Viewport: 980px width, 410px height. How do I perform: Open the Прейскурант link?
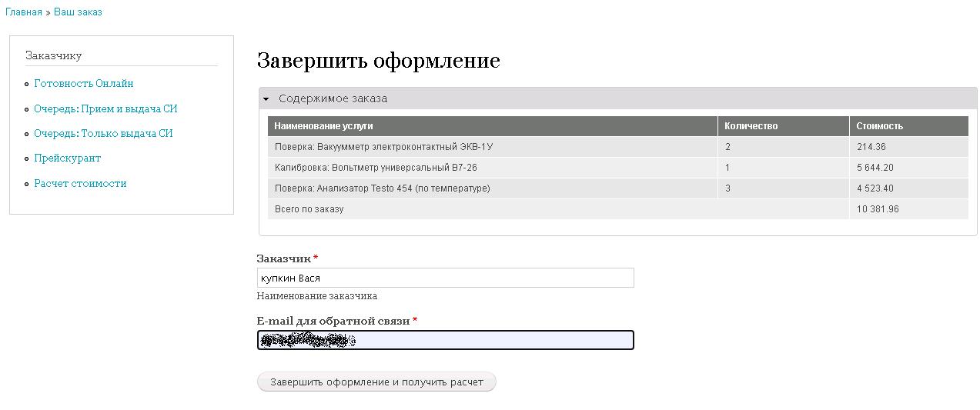(68, 158)
